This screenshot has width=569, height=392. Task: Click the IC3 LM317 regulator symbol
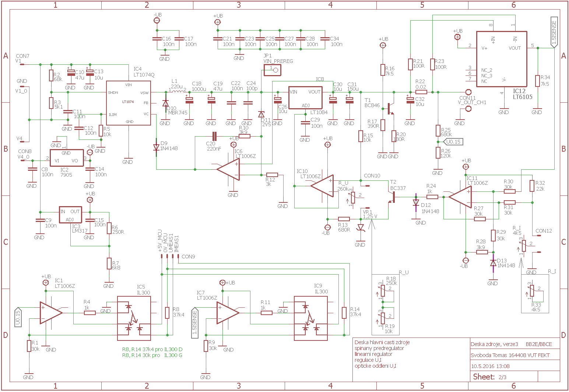point(70,215)
